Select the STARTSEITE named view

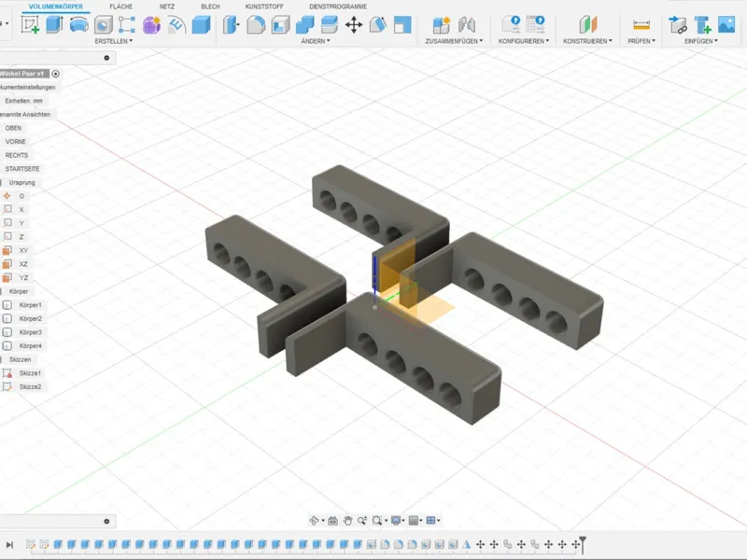pyautogui.click(x=22, y=169)
